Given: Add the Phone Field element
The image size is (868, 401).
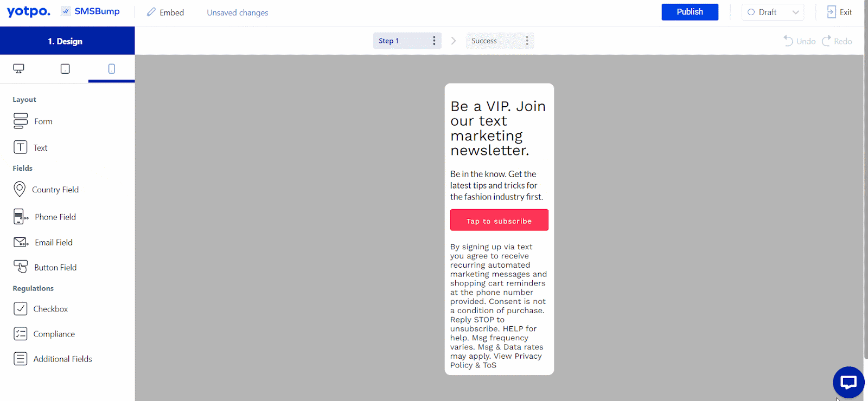Looking at the screenshot, I should (45, 217).
